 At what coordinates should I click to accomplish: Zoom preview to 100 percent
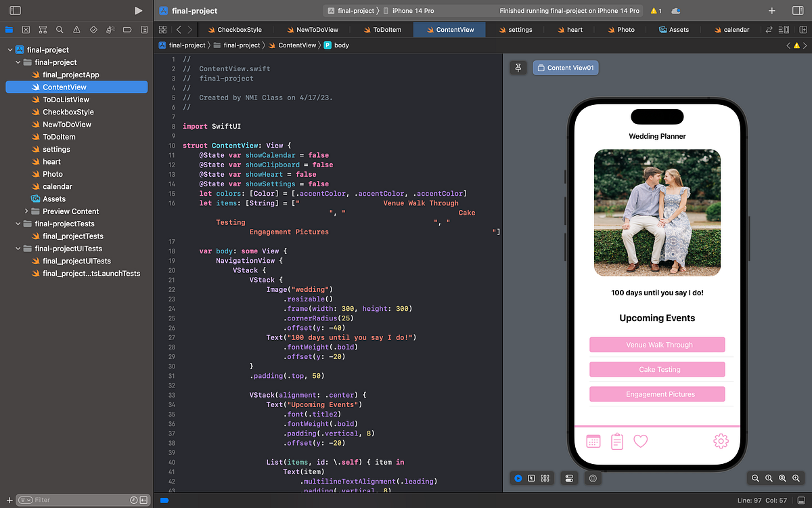point(769,478)
